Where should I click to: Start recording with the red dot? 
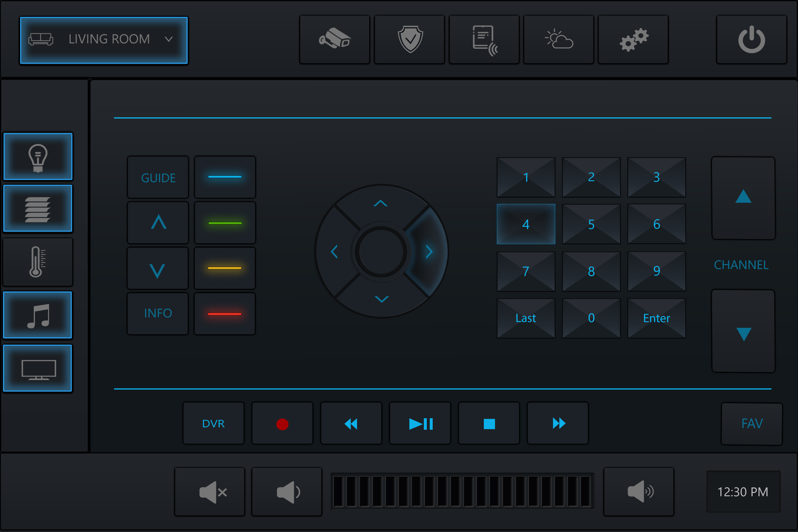coord(282,423)
